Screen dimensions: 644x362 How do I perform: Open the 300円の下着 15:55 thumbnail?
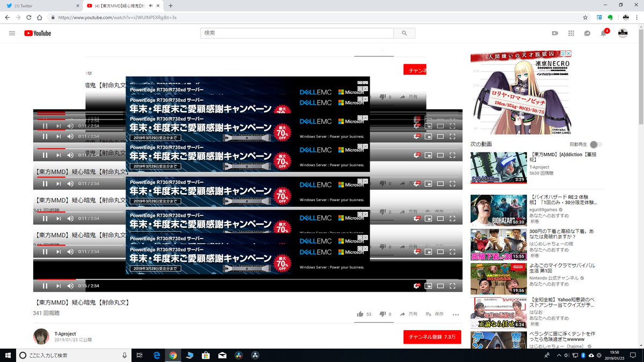(x=499, y=245)
